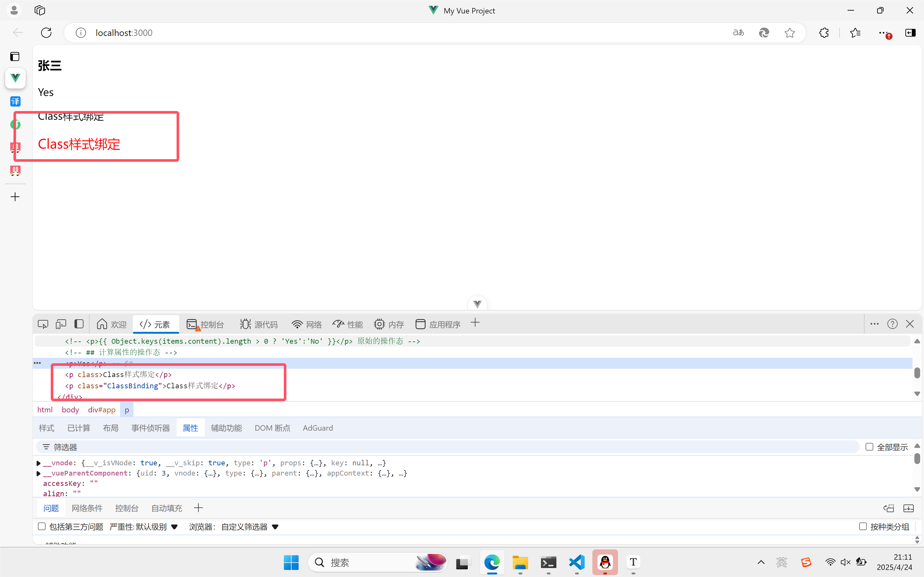This screenshot has height=577, width=924.
Task: Expand the __vnode property entry
Action: [39, 463]
